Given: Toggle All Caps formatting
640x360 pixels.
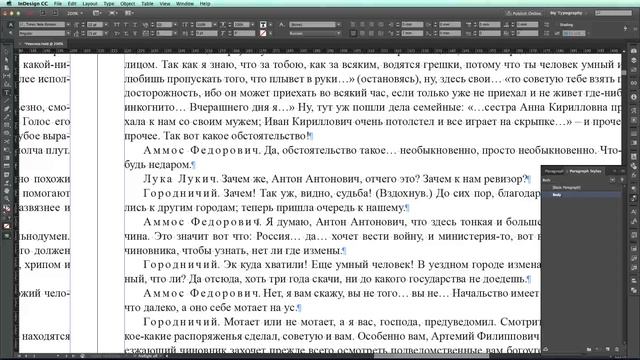Looking at the screenshot, I should [x=117, y=25].
